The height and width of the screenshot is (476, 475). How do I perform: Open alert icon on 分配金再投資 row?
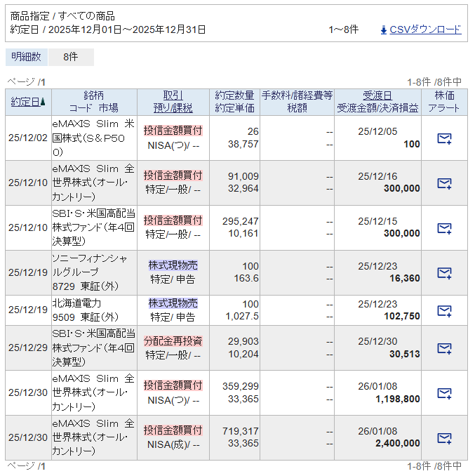coord(443,348)
